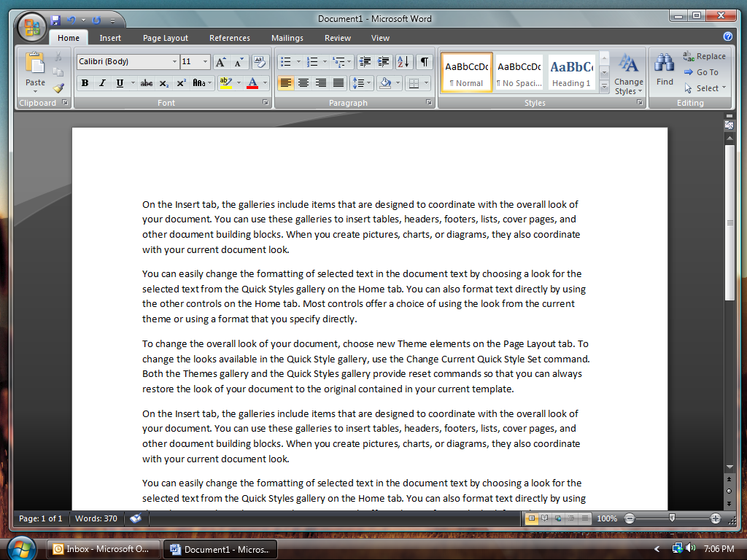Grow the font size
The height and width of the screenshot is (560, 747).
pos(220,62)
